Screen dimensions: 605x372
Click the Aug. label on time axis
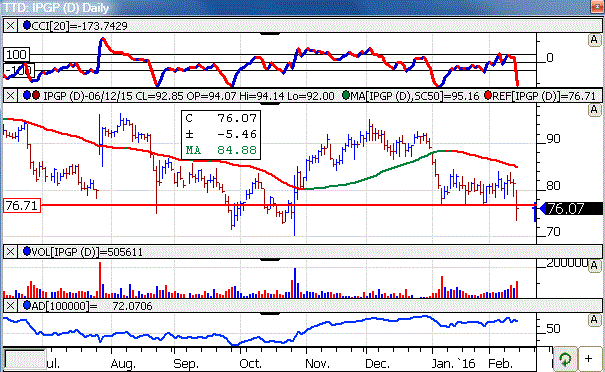click(123, 364)
